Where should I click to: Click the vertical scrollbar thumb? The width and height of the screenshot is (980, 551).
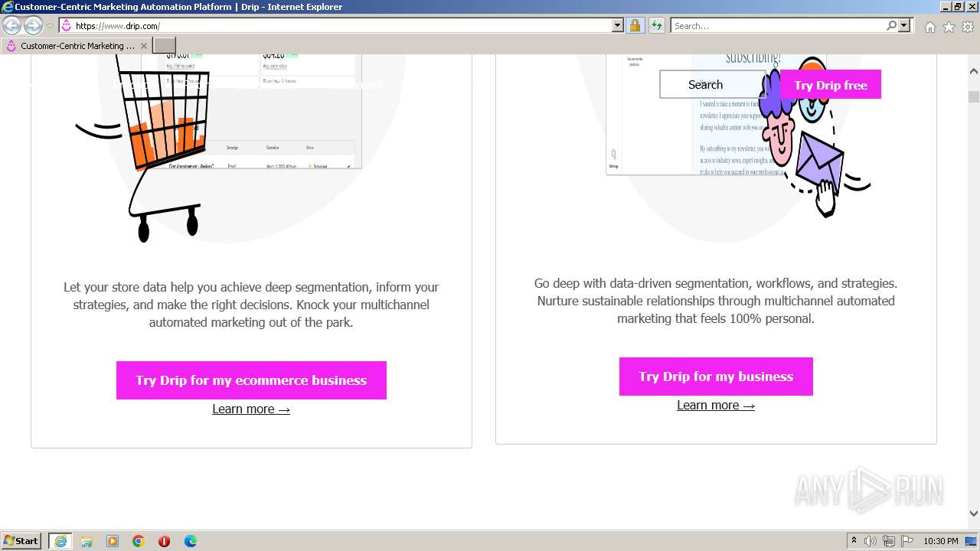(974, 96)
